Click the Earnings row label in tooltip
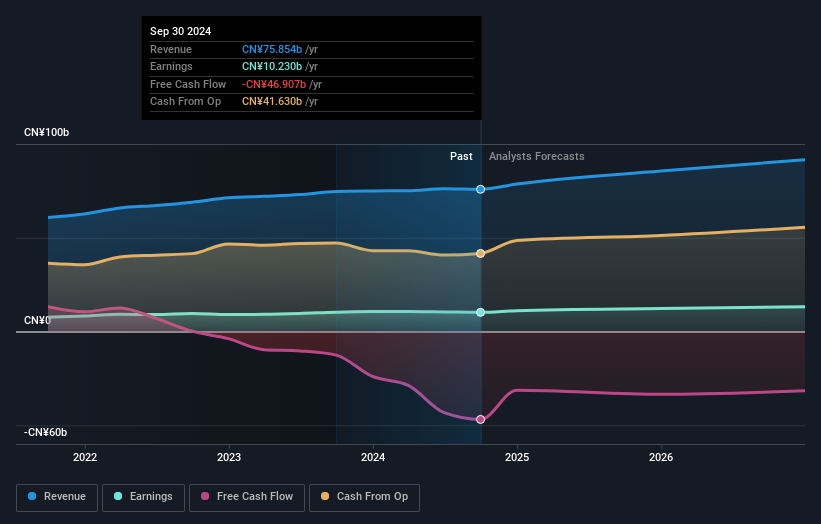Image resolution: width=821 pixels, height=524 pixels. tap(171, 66)
